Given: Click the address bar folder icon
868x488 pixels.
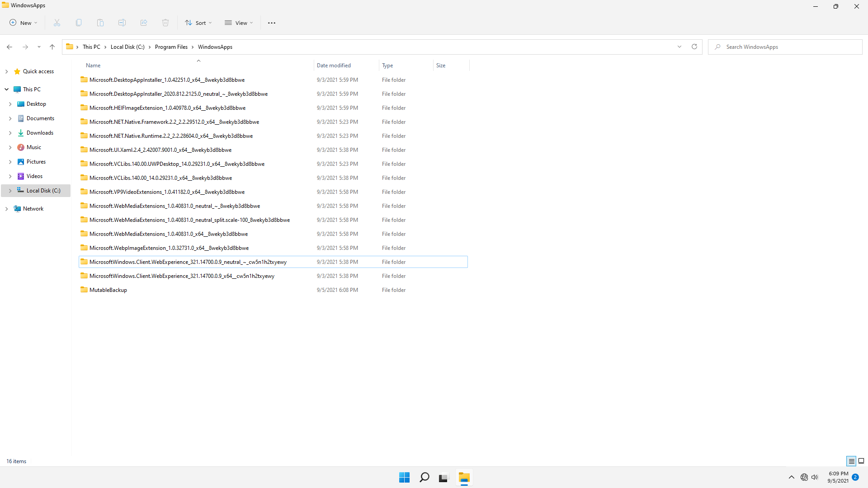Looking at the screenshot, I should [x=70, y=47].
